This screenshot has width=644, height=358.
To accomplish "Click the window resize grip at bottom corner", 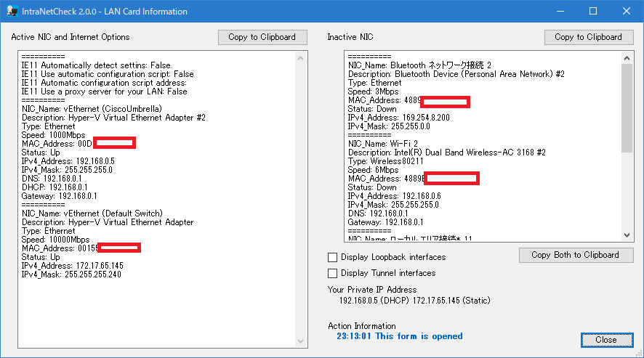I will [639, 353].
